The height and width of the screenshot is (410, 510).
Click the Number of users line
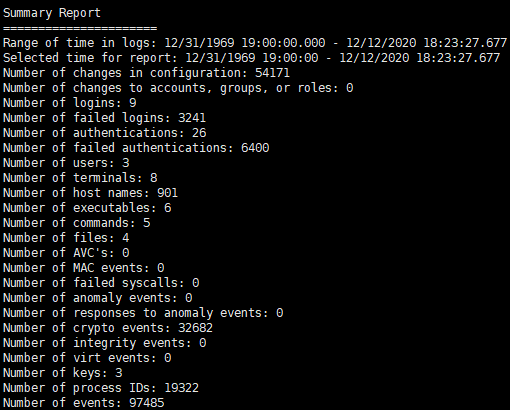(66, 163)
